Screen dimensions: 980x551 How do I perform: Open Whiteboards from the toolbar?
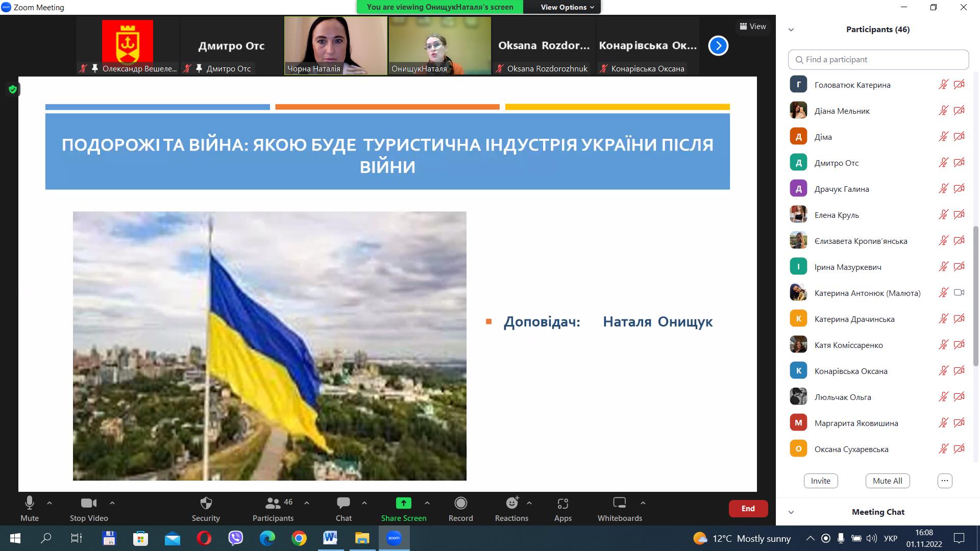(x=619, y=504)
